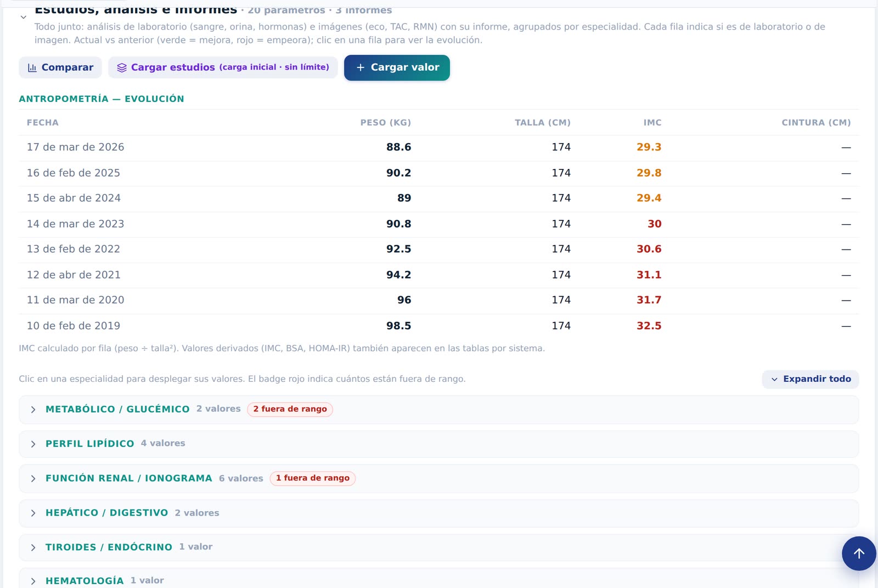Image resolution: width=878 pixels, height=588 pixels.
Task: Select the 11 de mar de 2020 row
Action: point(438,301)
